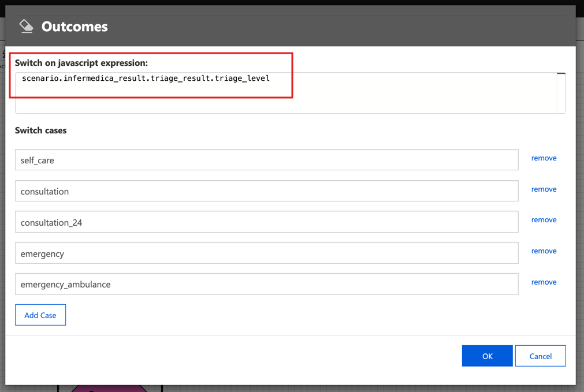This screenshot has width=584, height=392.
Task: Click the Switch on javascript expression label
Action: (81, 63)
